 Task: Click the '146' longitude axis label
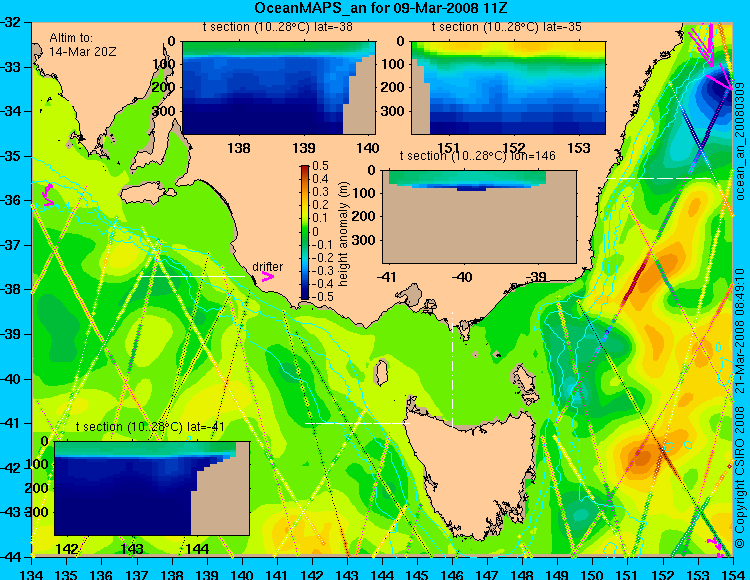[452, 574]
